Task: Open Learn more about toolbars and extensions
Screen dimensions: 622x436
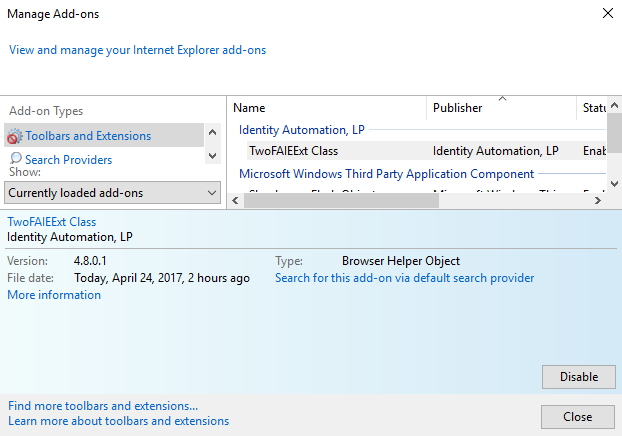Action: coord(119,421)
